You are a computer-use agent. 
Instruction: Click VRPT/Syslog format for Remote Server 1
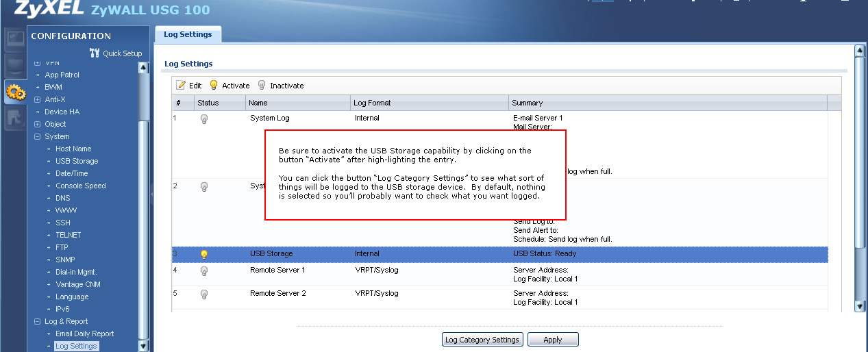click(x=376, y=270)
